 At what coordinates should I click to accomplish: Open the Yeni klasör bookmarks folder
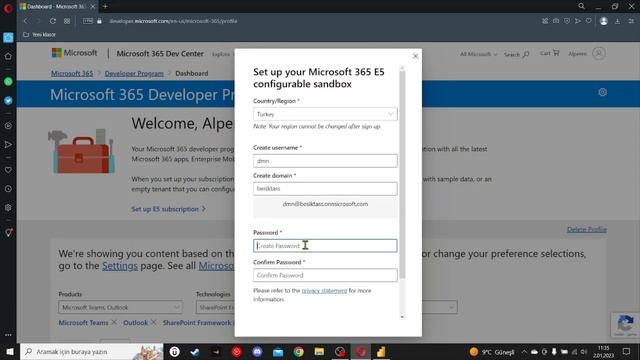40,35
